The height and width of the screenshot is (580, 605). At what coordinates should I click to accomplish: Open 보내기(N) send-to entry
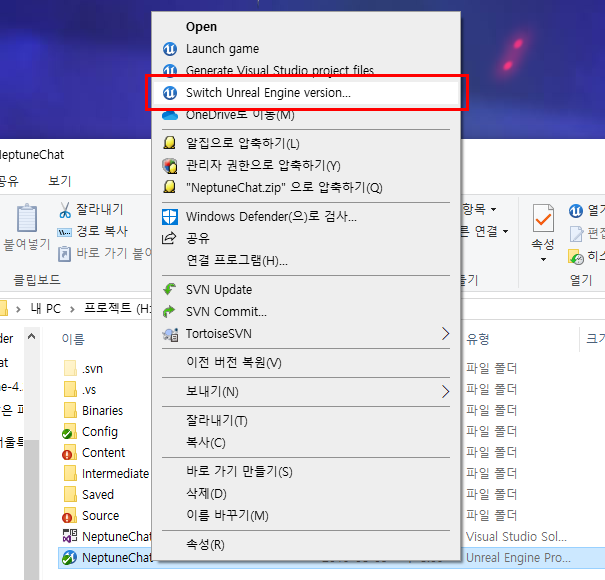coord(212,391)
